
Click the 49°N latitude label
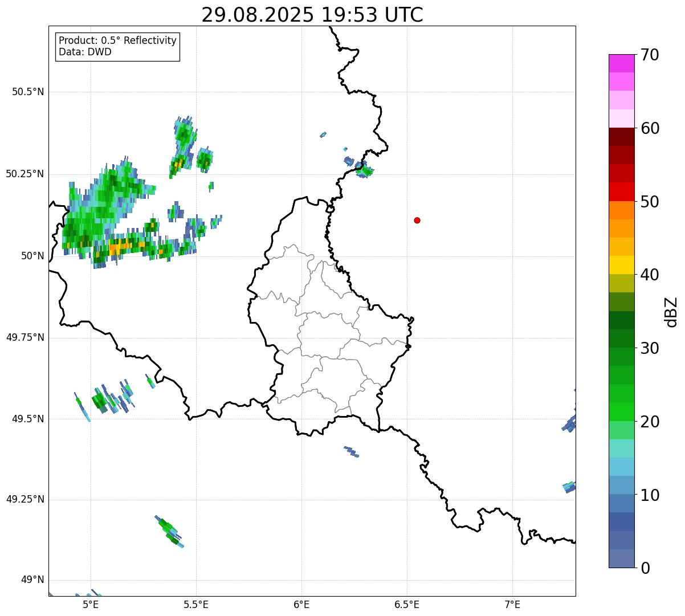[x=32, y=580]
